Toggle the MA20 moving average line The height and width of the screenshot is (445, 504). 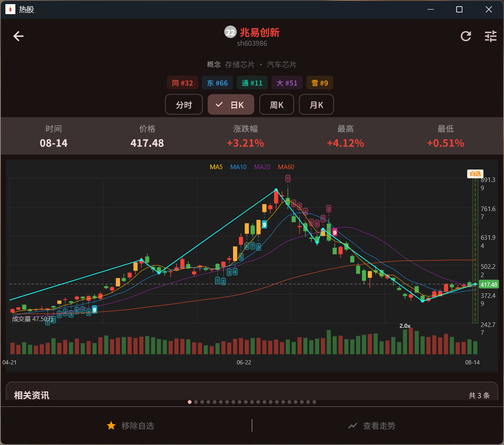coord(262,167)
